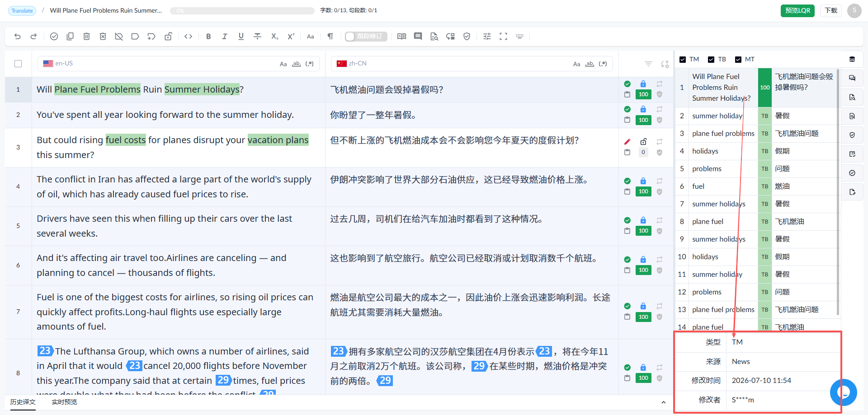Click the copy source to target icon
The height and width of the screenshot is (415, 868).
tap(70, 37)
